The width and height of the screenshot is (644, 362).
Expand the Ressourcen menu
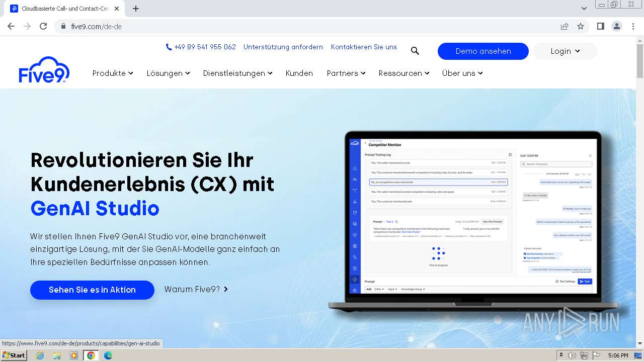pos(404,73)
